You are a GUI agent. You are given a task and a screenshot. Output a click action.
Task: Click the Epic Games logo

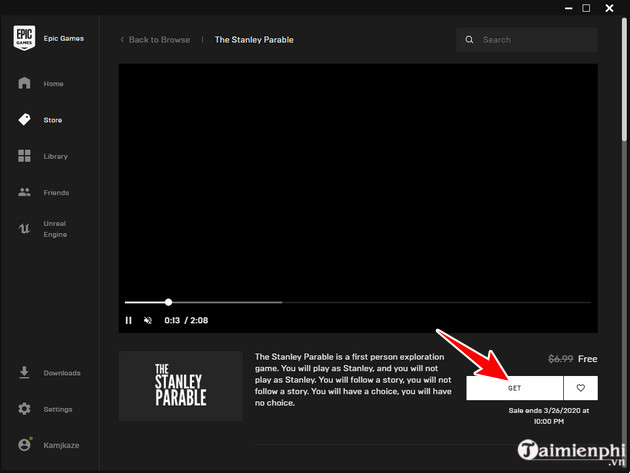point(24,38)
